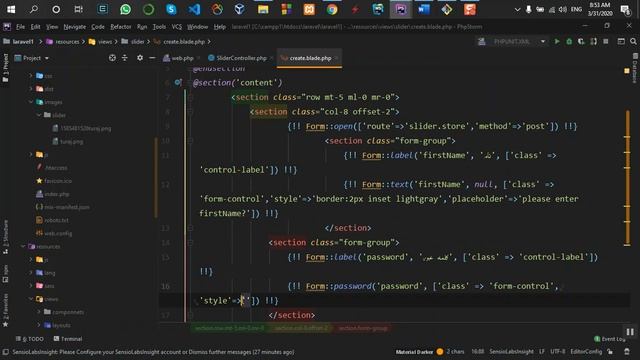Run with coverage icon in the toolbar
The width and height of the screenshot is (640, 360).
click(581, 41)
